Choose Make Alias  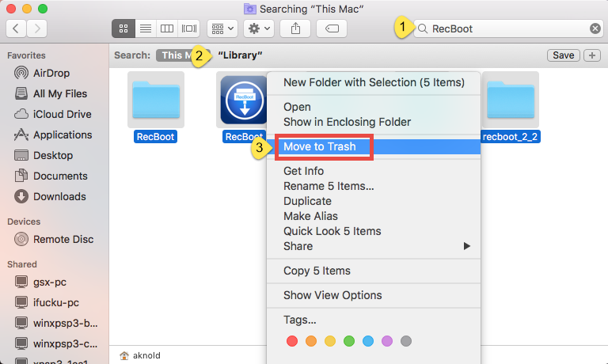coord(374,216)
